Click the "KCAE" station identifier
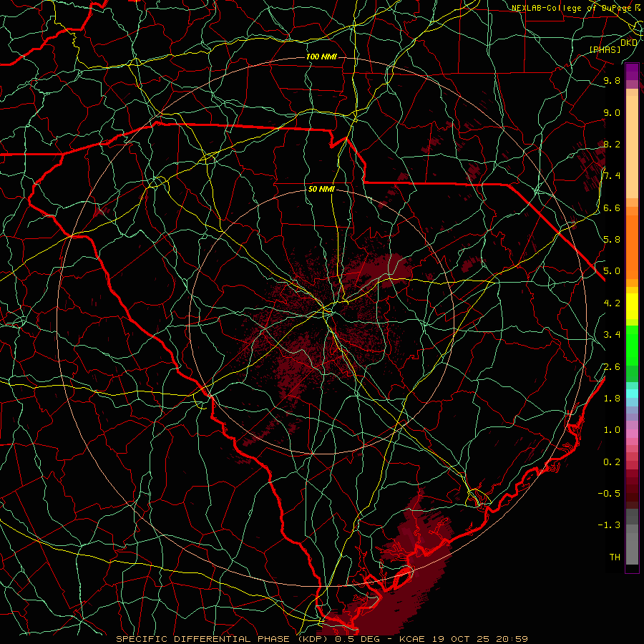 click(413, 639)
